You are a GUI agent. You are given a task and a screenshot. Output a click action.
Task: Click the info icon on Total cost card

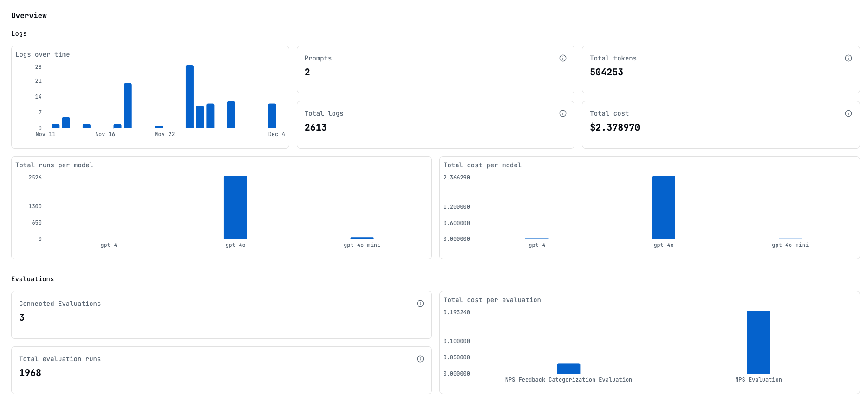click(848, 113)
